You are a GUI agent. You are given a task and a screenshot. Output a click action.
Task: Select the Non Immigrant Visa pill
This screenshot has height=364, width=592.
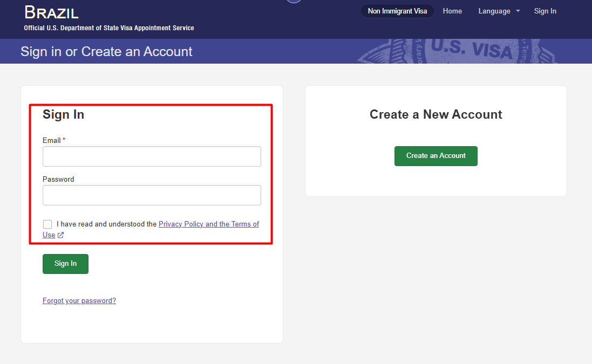pos(397,11)
